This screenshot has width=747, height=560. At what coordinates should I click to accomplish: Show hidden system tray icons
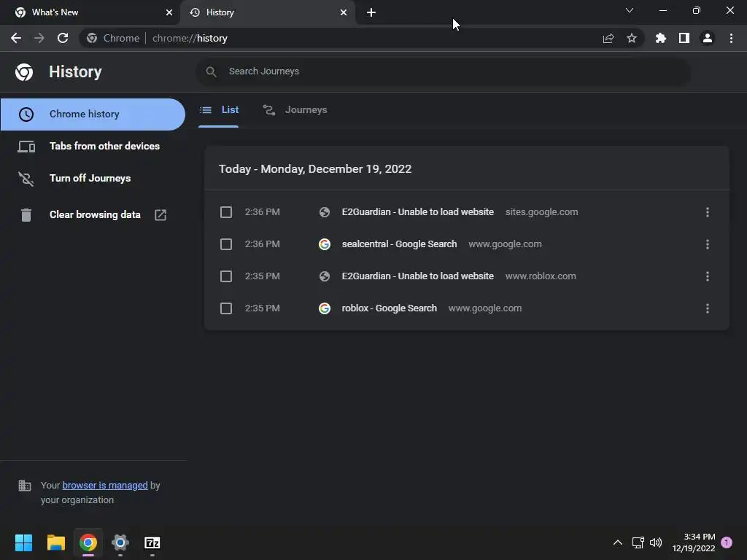tap(617, 542)
